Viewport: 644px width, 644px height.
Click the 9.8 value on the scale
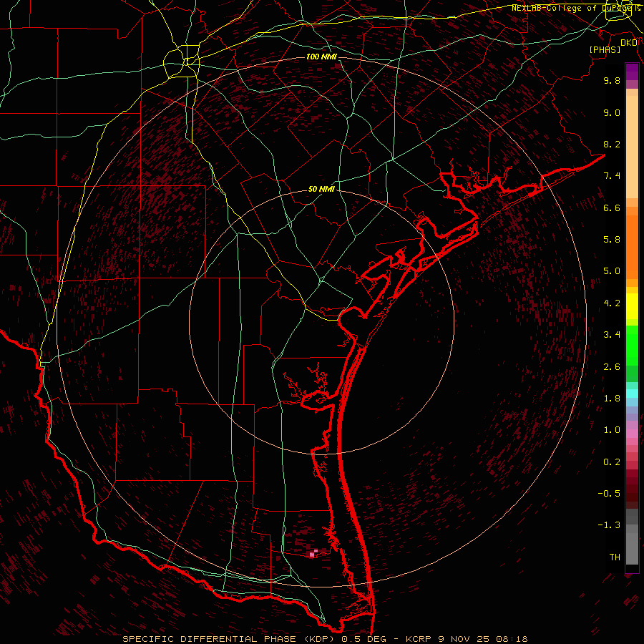point(612,80)
